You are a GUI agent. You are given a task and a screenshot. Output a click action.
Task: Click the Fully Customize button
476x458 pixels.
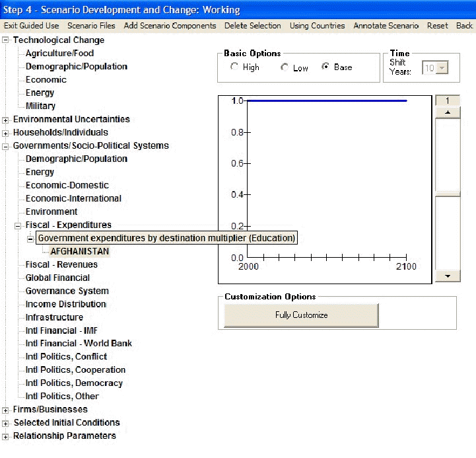(x=301, y=315)
